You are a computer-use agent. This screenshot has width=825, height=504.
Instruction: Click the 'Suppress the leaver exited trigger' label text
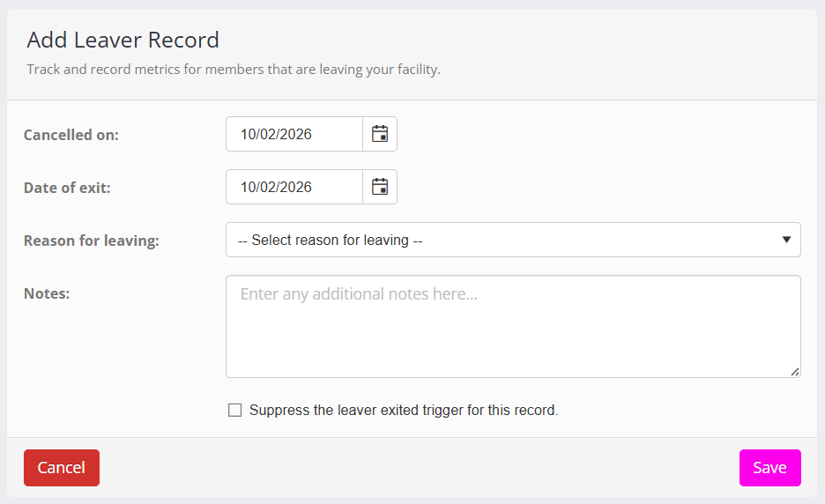pos(404,410)
